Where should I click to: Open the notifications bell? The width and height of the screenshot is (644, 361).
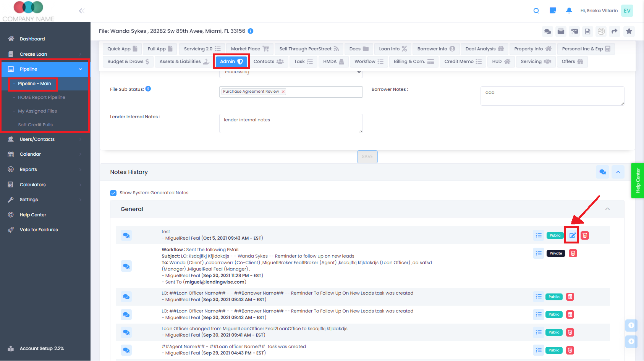pos(569,11)
